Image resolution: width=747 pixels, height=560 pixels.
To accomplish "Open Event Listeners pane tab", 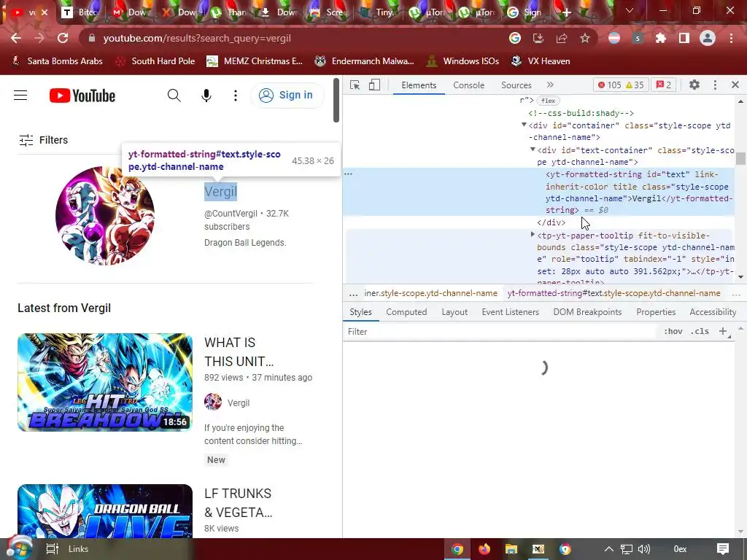I will [x=510, y=312].
